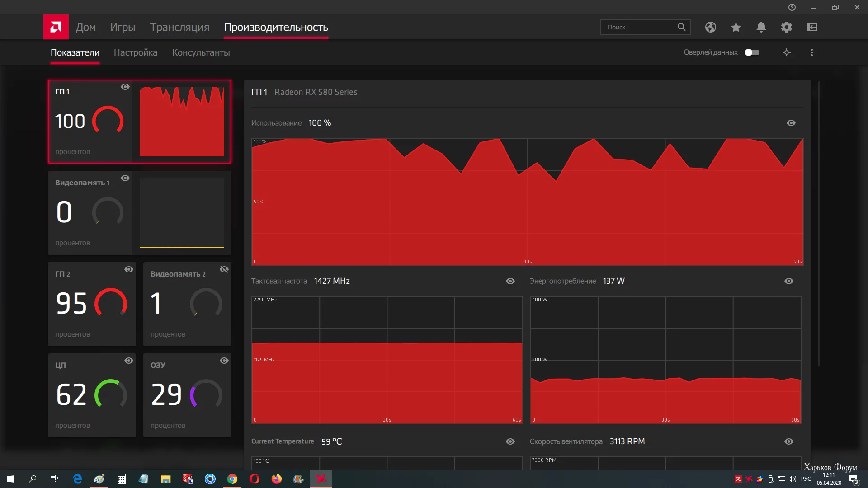Image resolution: width=868 pixels, height=488 pixels.
Task: Open the Игры top menu tab
Action: (x=123, y=27)
